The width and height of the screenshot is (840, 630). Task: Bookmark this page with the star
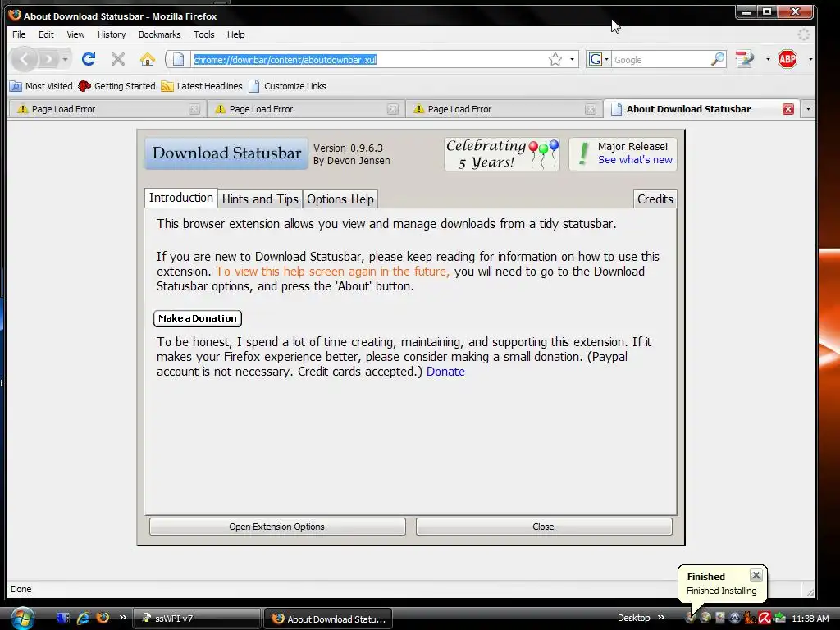click(x=555, y=59)
